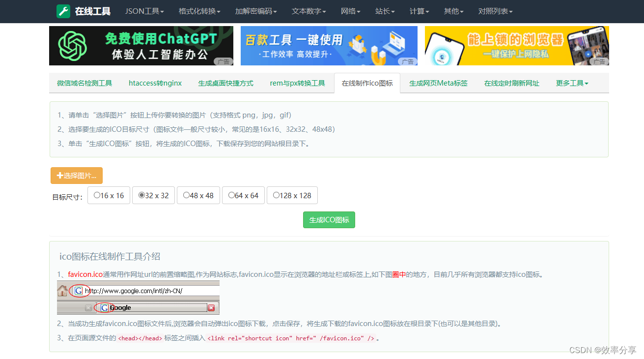Select the 48 x 48 target size
Screen dimensions: 644x359
(186, 195)
